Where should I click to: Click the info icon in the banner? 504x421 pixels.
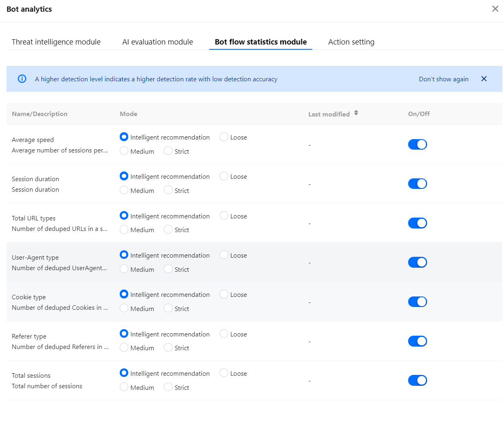click(22, 79)
